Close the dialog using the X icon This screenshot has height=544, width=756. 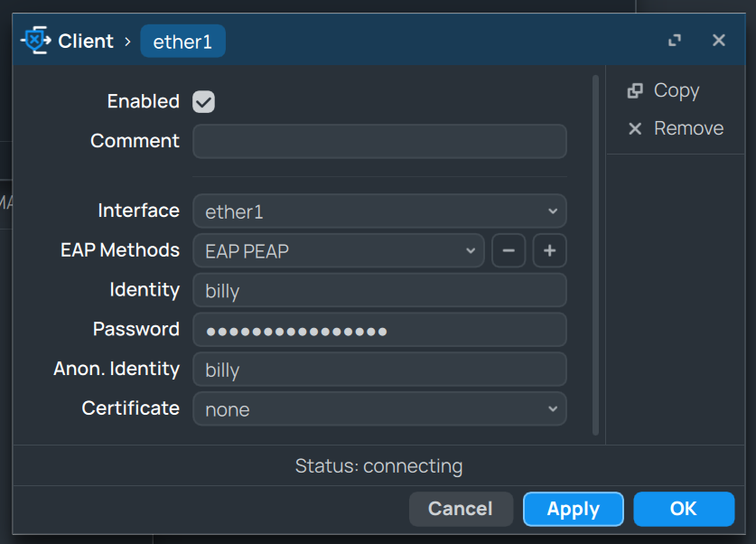pyautogui.click(x=719, y=41)
